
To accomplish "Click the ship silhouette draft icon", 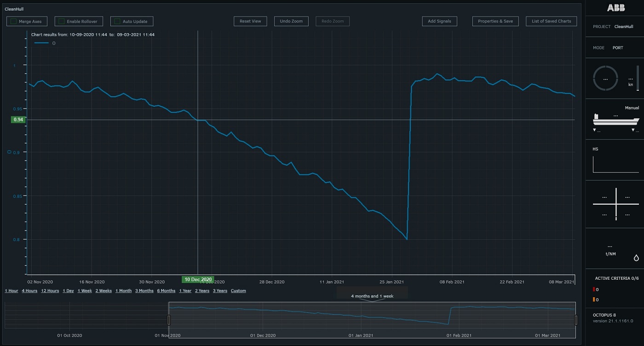I will point(616,120).
